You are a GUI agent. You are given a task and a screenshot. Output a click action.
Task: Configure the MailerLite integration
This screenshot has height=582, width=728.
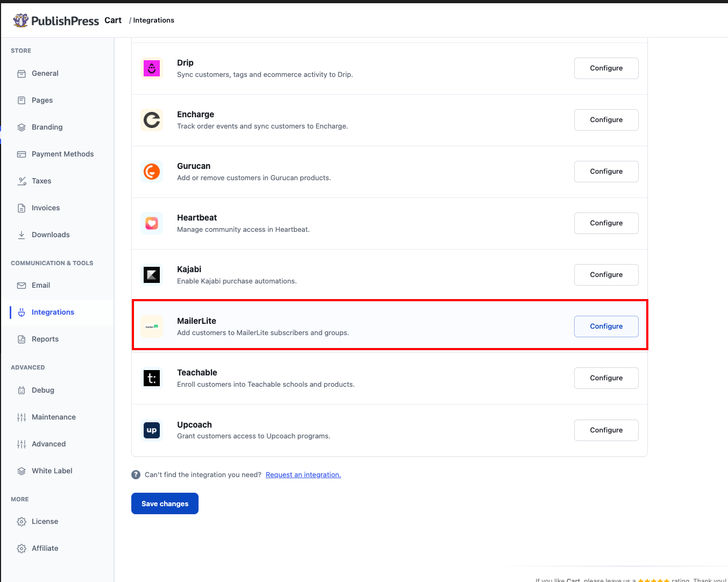click(x=606, y=327)
